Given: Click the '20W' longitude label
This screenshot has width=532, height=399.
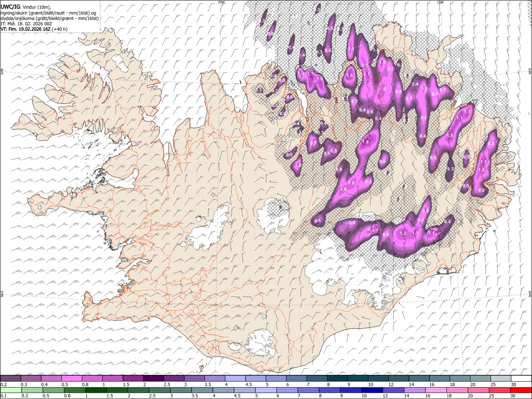Looking at the screenshot, I should (221, 2).
